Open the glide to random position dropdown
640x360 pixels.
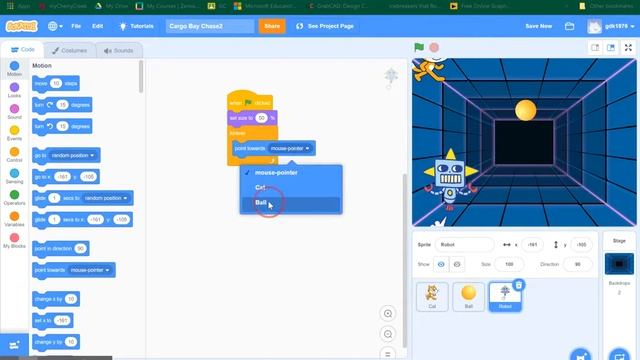[x=106, y=198]
